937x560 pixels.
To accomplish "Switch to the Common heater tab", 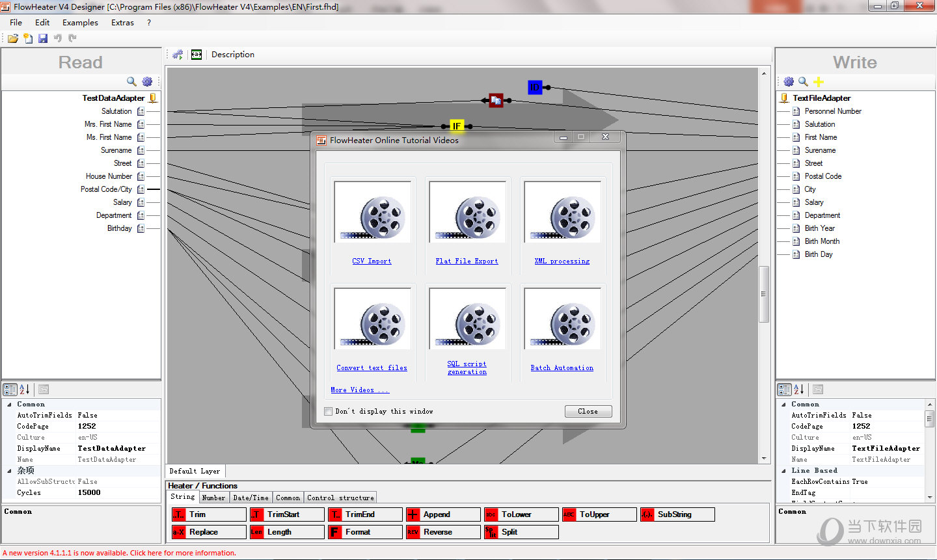I will (x=288, y=498).
